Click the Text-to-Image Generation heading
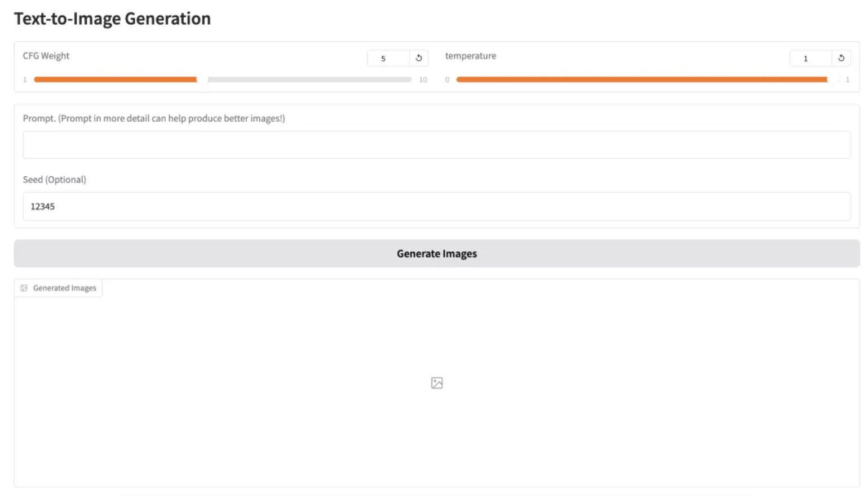The height and width of the screenshot is (499, 868). (x=112, y=19)
